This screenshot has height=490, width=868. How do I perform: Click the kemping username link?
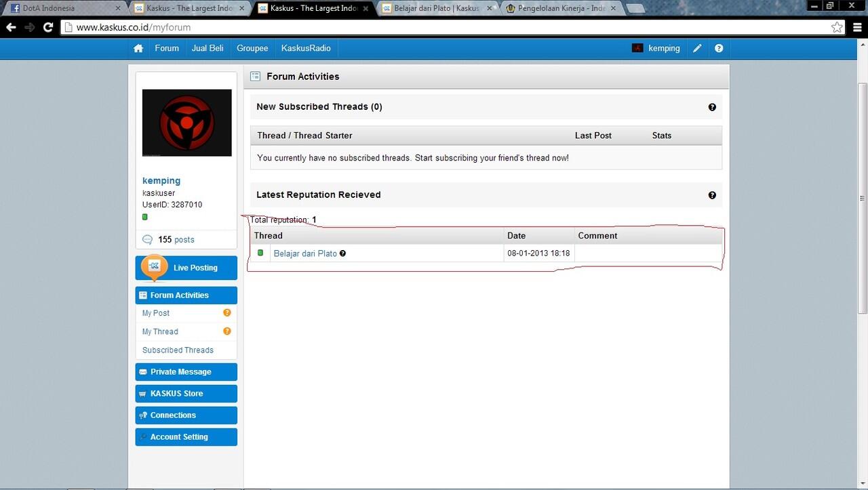coord(161,181)
